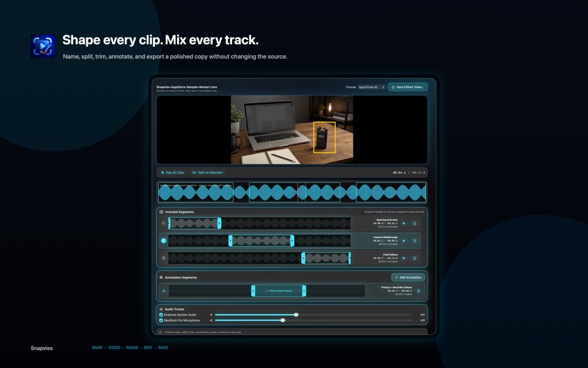
Task: Click Split on Selection button
Action: pos(208,173)
